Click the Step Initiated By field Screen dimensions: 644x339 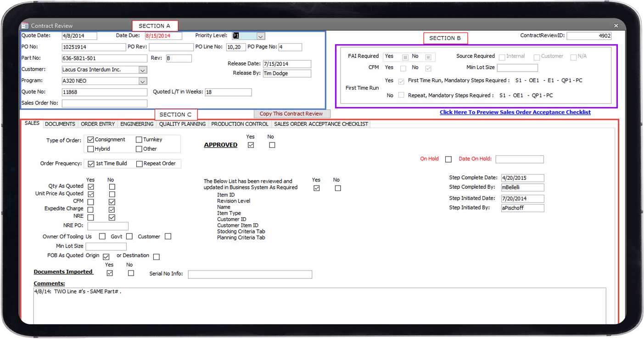pos(522,208)
